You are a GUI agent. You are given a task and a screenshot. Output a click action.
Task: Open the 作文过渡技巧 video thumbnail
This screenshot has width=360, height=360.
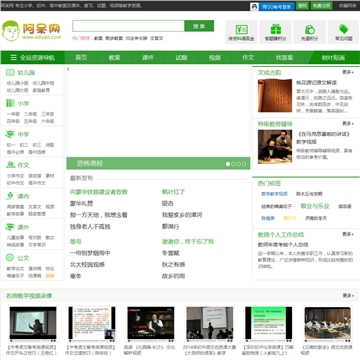pyautogui.click(x=92, y=323)
